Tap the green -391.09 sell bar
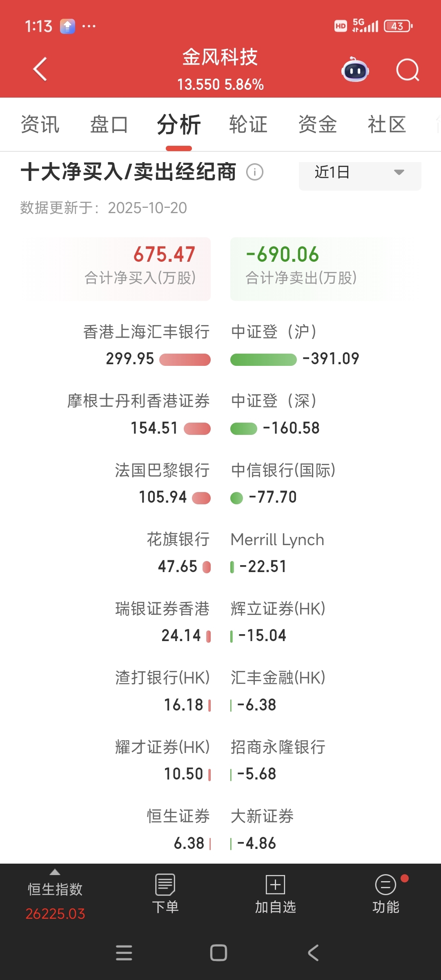This screenshot has width=441, height=980. coord(263,359)
